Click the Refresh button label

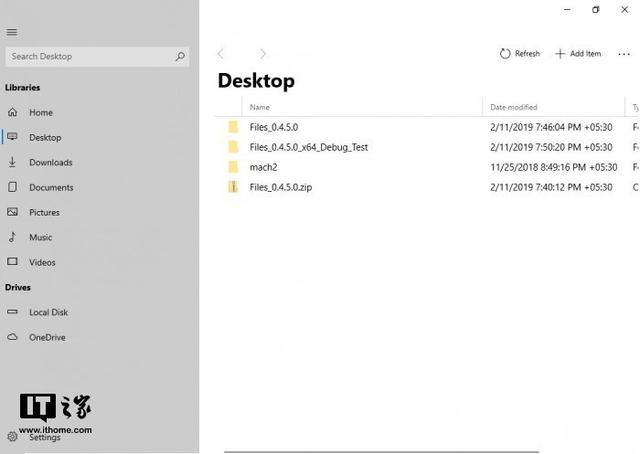click(x=527, y=53)
